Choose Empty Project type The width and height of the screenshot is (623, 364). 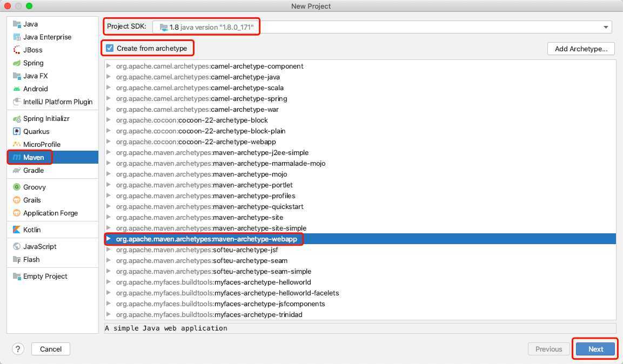52,277
